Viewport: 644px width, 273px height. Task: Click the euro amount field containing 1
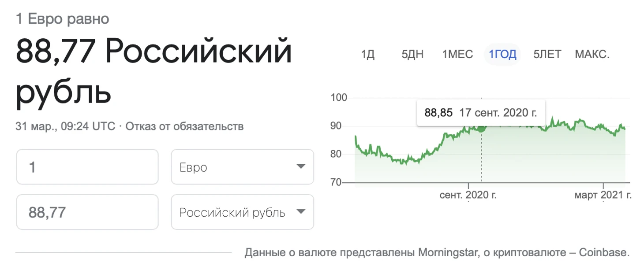pos(87,167)
